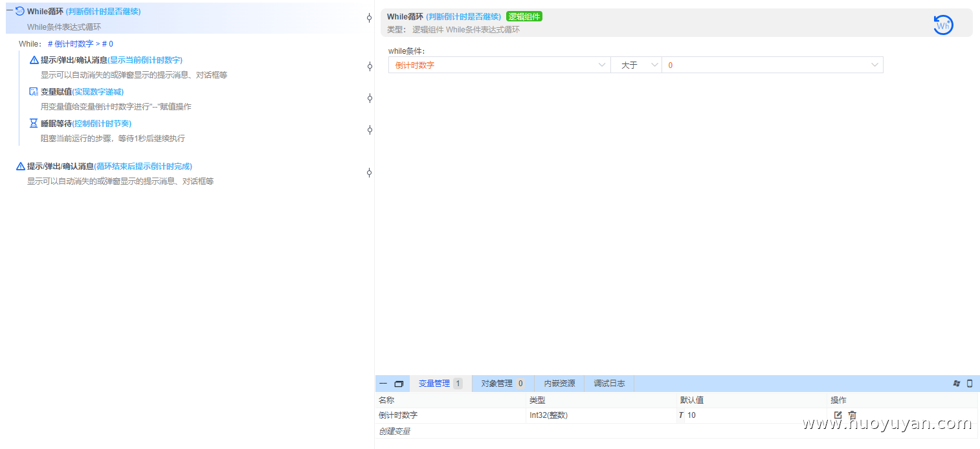Click the 名称 column header
Viewport: 980px width, 449px height.
click(386, 400)
